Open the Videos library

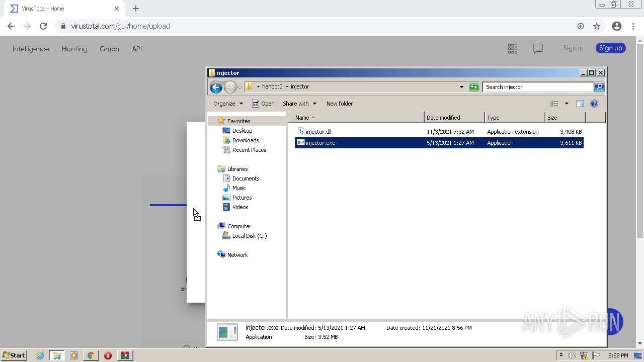tap(240, 207)
